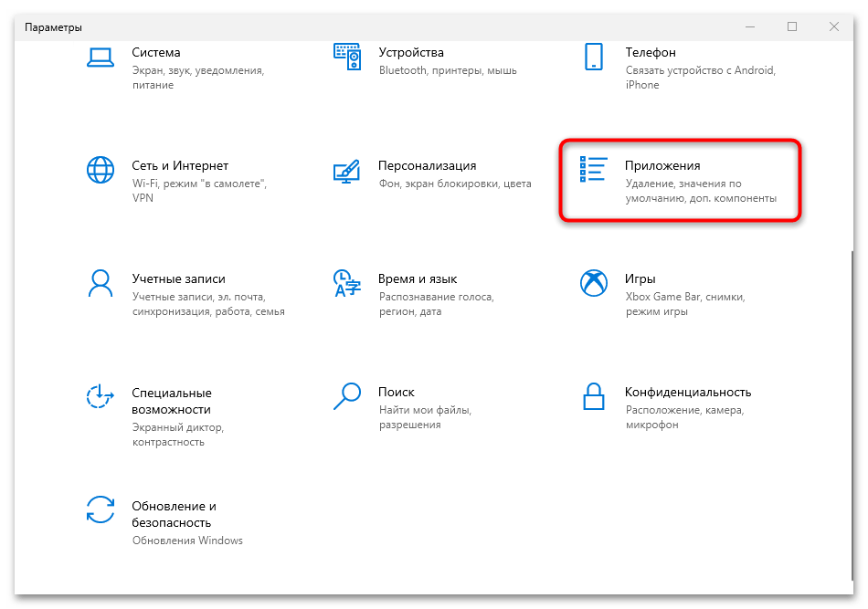Click 'Найти мои файлы, разрешения' text
Image resolution: width=868 pixels, height=609 pixels.
[425, 417]
